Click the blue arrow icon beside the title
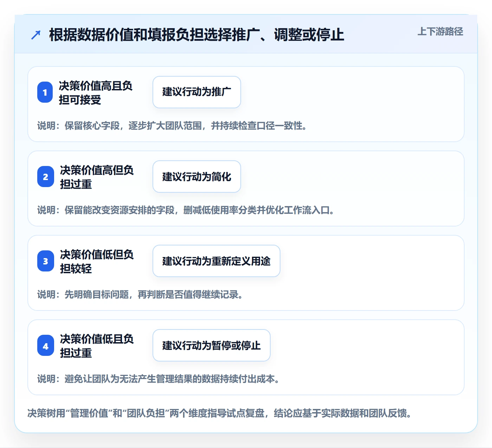 (36, 35)
